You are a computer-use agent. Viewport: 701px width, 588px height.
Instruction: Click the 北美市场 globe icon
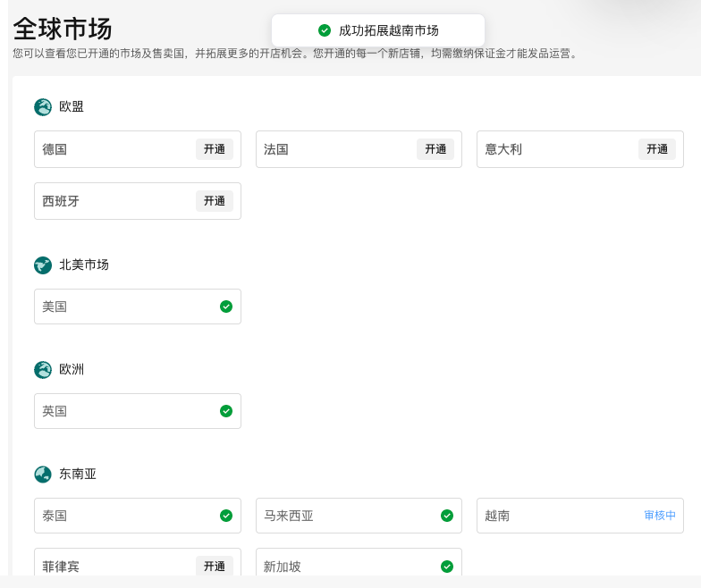tap(43, 265)
